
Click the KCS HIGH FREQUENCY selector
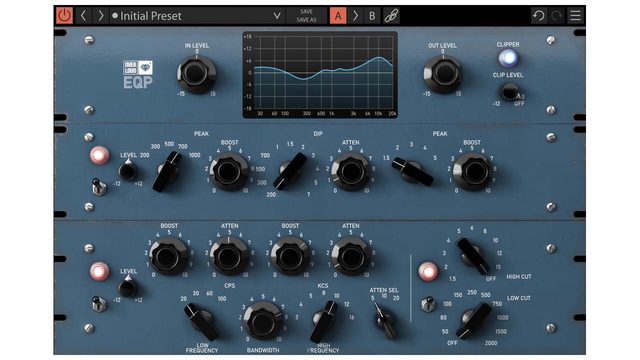(324, 322)
